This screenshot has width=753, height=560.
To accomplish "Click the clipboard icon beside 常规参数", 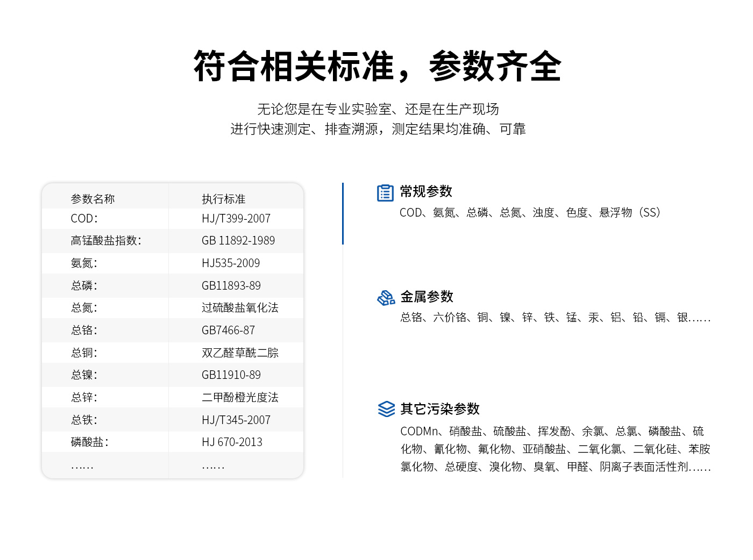I will click(385, 192).
